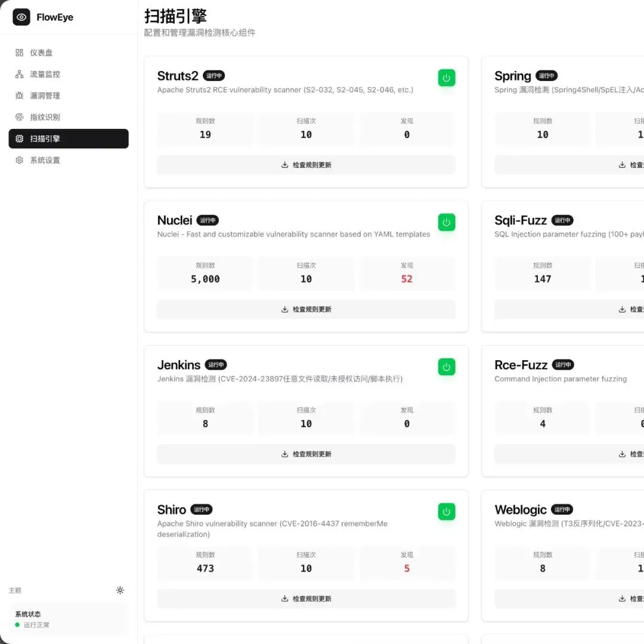Check rule updates for Jenkins

coord(306,454)
